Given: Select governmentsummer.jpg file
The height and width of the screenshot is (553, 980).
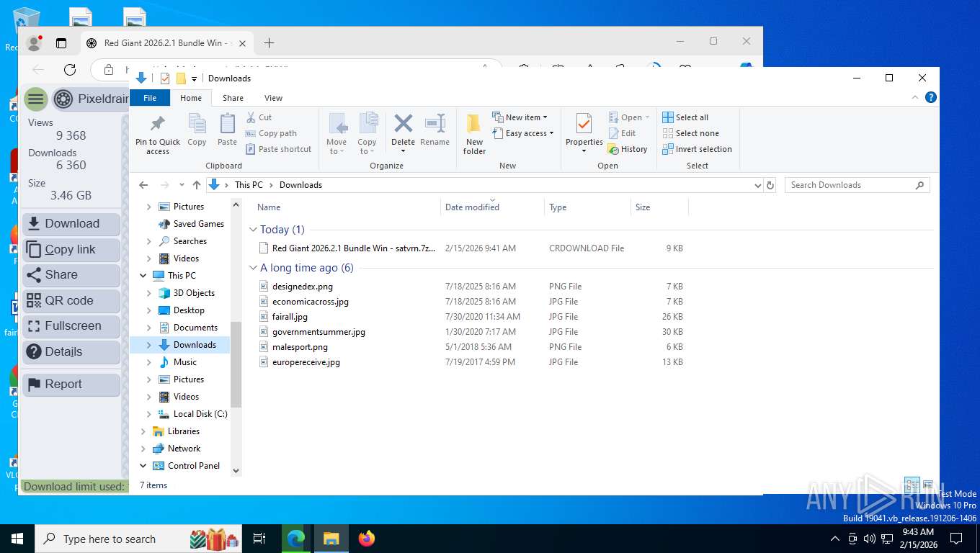Looking at the screenshot, I should pyautogui.click(x=318, y=332).
